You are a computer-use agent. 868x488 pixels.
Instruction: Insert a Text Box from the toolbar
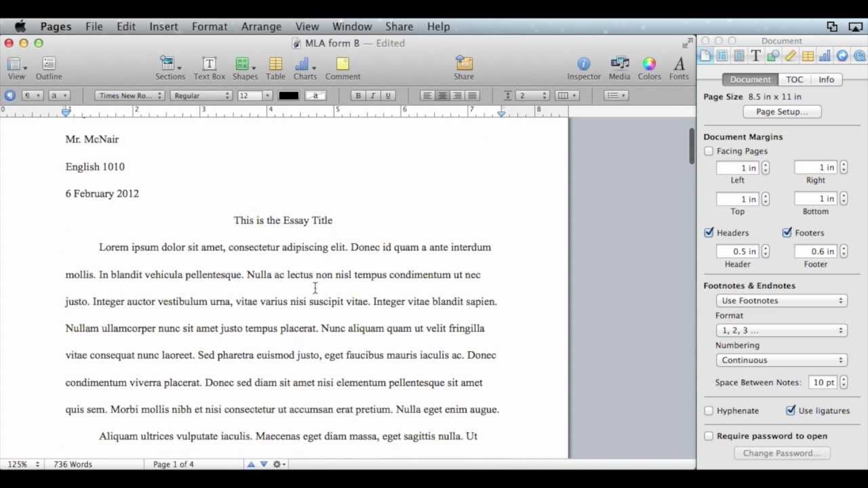[x=209, y=64]
